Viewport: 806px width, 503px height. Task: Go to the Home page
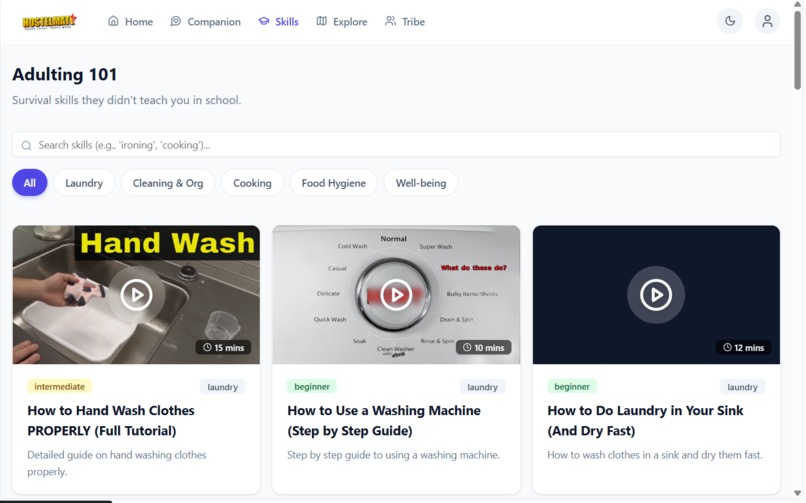coord(130,22)
